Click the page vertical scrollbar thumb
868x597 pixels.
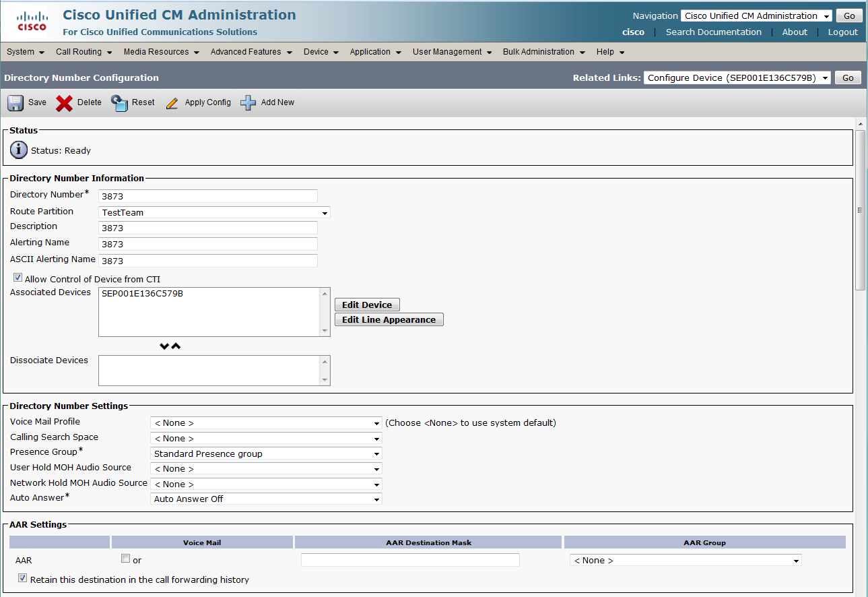(x=860, y=210)
